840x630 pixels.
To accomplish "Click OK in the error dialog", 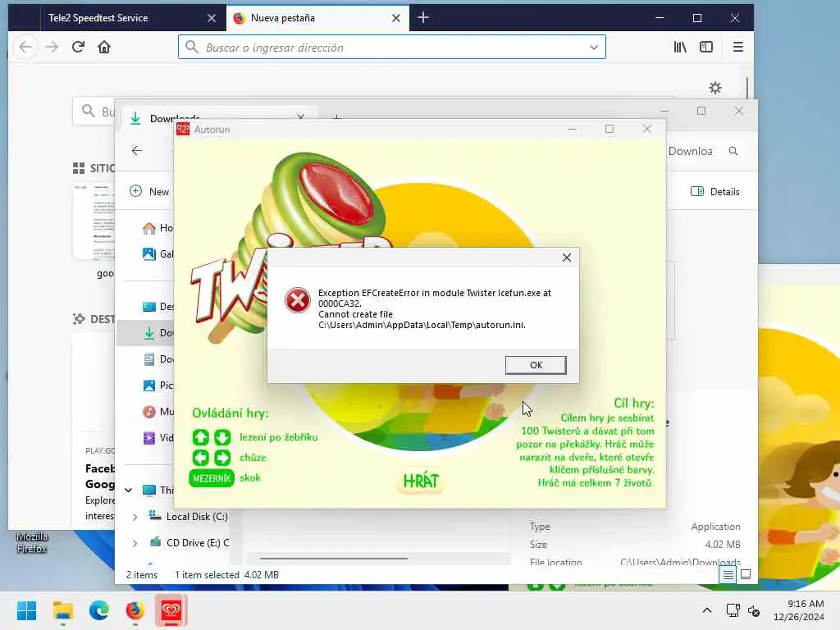I will tap(535, 365).
